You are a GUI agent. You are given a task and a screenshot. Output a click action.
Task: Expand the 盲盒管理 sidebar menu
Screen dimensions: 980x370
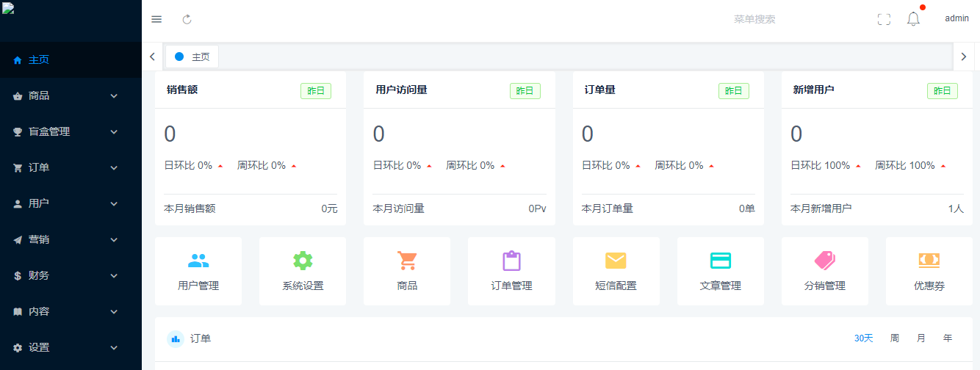click(71, 131)
